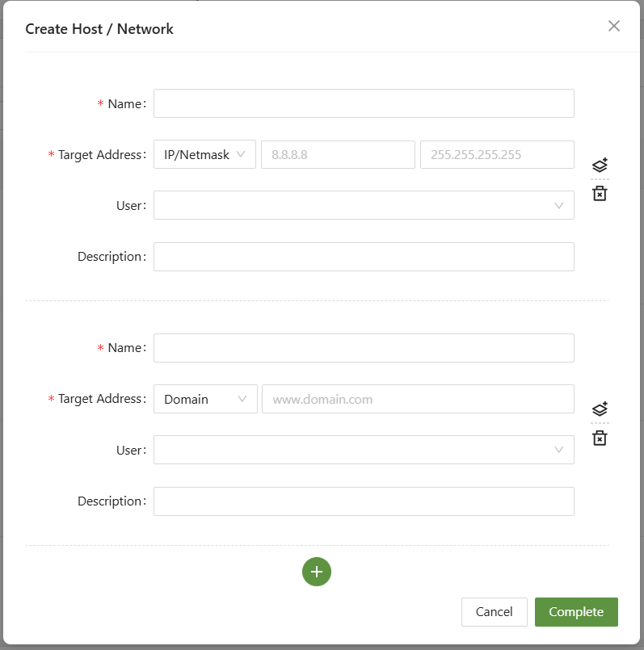Image resolution: width=644 pixels, height=650 pixels.
Task: Click the add-layer icon in first entry
Action: click(600, 165)
